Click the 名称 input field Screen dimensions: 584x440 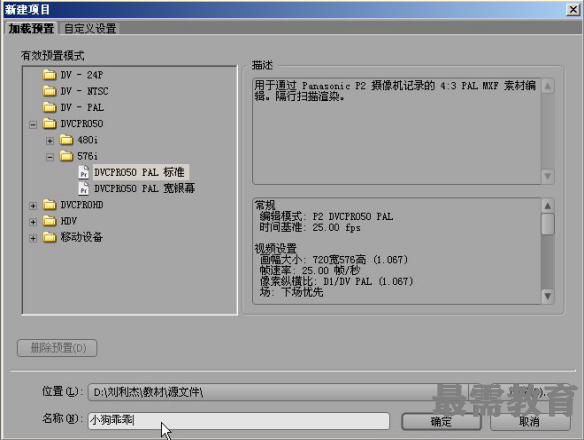(x=239, y=421)
